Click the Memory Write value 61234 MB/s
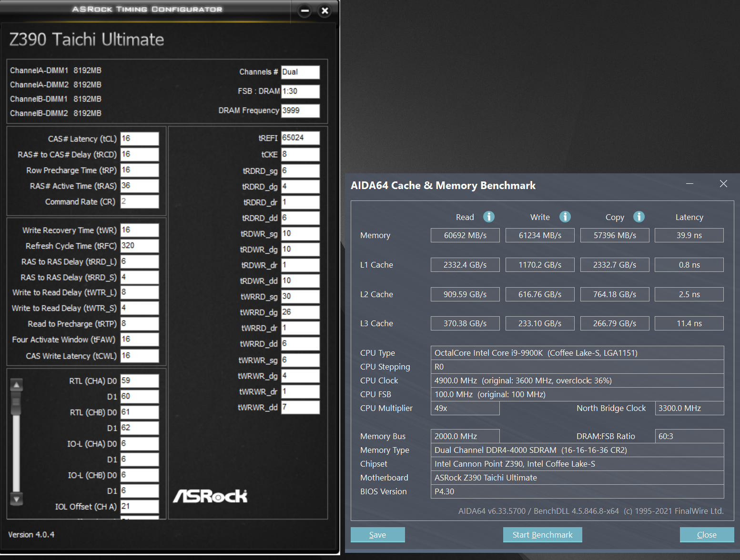 540,235
